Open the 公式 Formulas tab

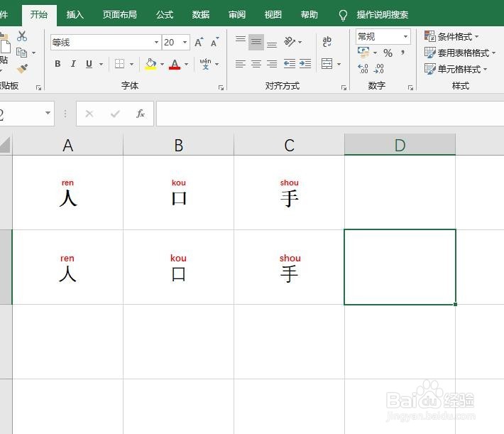click(165, 15)
